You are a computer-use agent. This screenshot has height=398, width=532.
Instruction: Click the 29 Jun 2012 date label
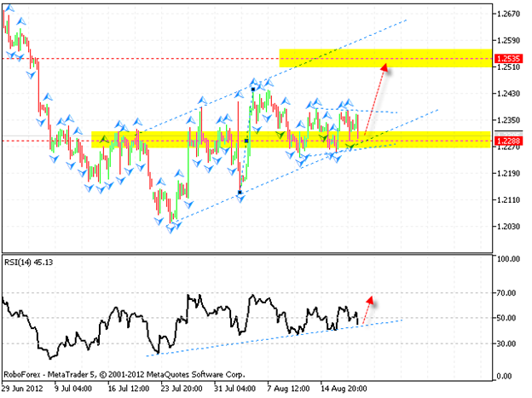click(x=22, y=389)
